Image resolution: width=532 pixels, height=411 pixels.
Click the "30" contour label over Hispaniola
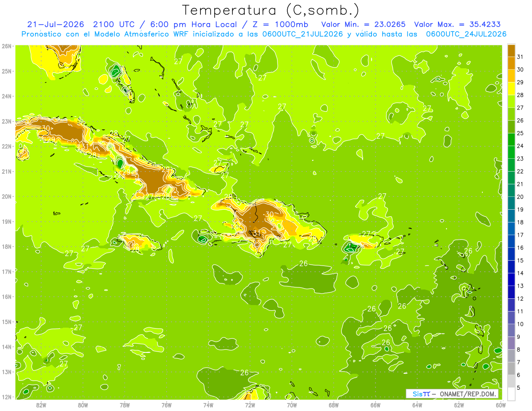point(270,214)
